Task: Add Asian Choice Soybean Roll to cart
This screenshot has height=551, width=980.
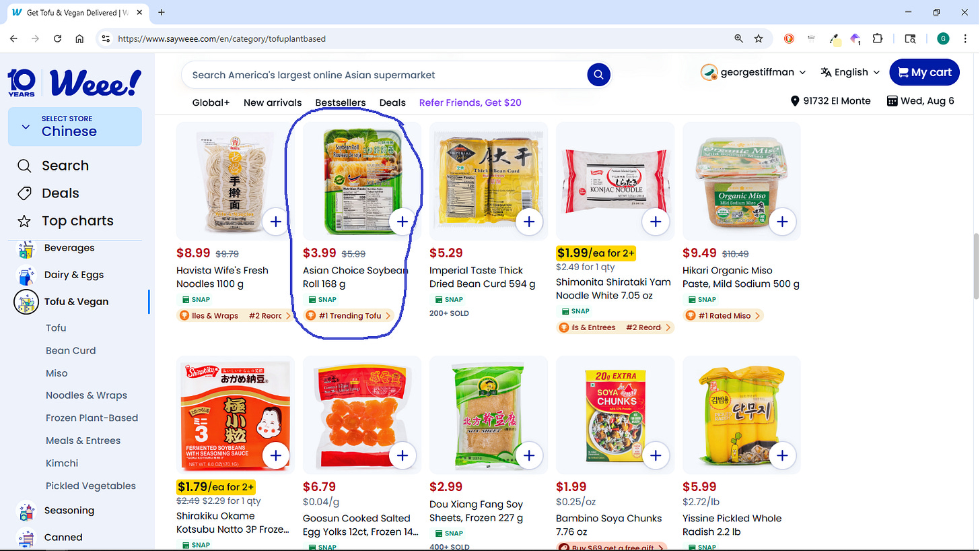Action: [403, 222]
